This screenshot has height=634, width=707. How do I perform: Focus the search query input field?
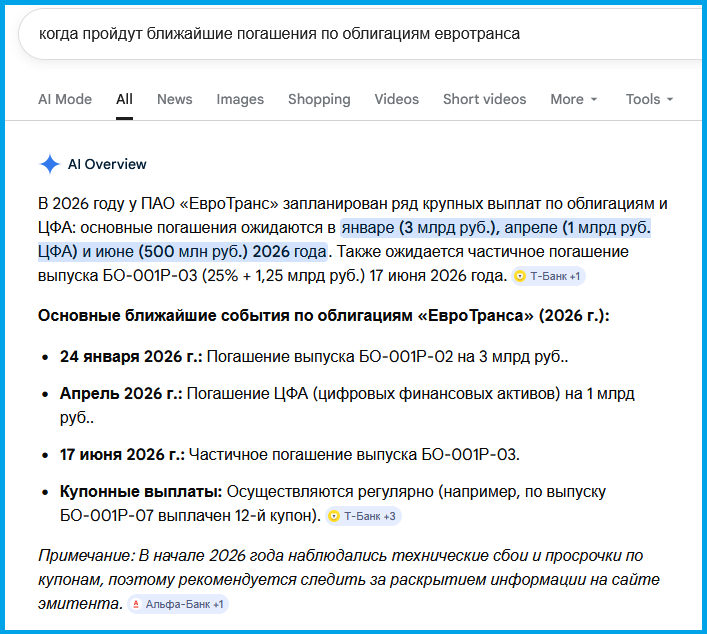click(362, 34)
